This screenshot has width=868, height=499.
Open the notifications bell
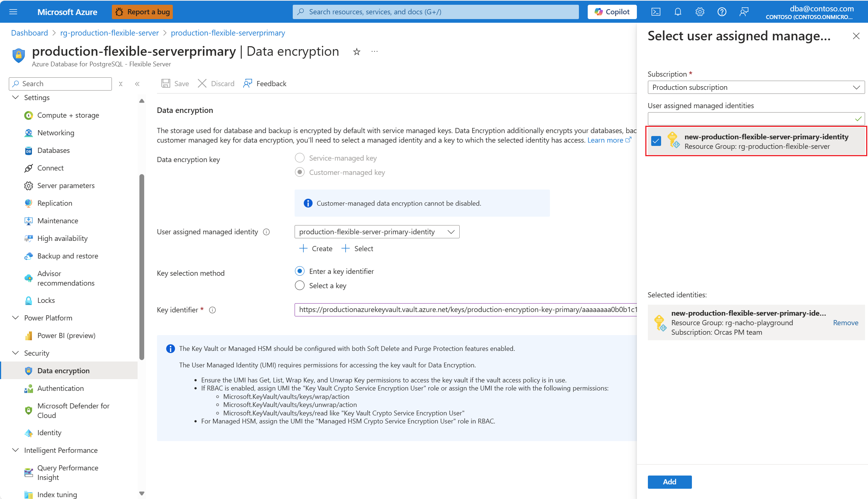[678, 12]
